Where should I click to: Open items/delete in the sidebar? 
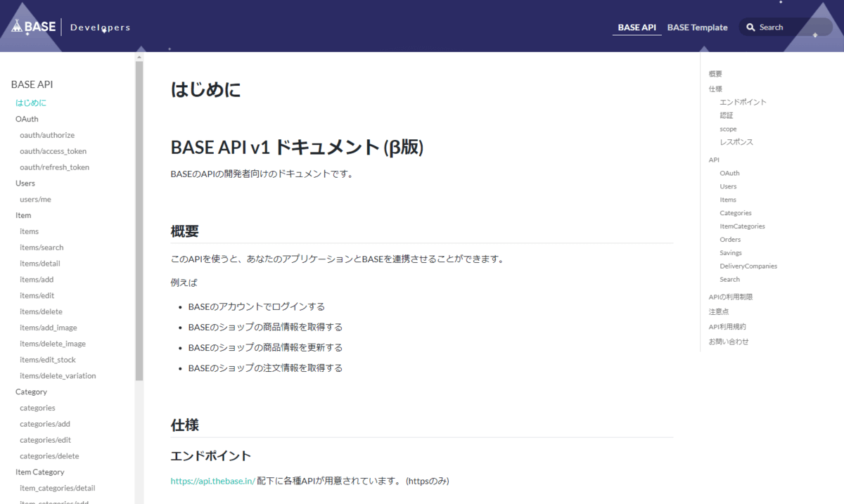point(41,312)
